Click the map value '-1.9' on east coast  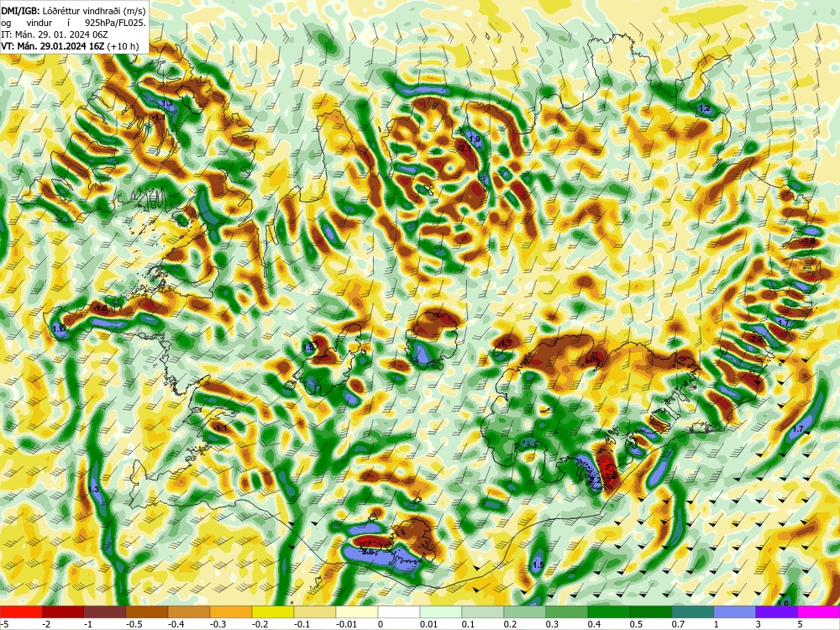pos(808,241)
